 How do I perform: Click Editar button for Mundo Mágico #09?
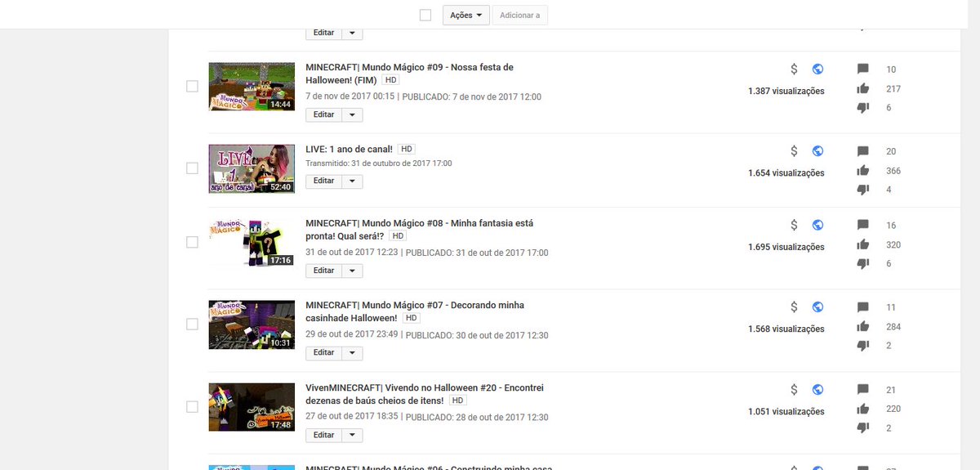point(323,114)
